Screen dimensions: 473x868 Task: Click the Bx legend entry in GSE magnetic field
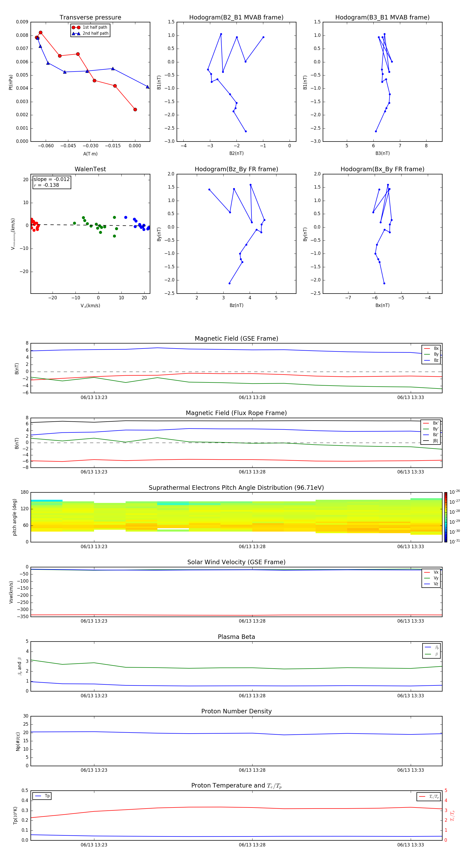(x=431, y=349)
